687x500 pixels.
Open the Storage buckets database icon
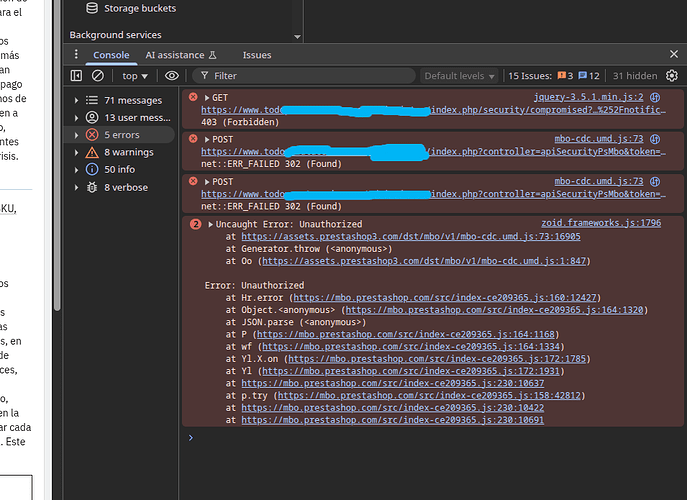click(x=92, y=8)
